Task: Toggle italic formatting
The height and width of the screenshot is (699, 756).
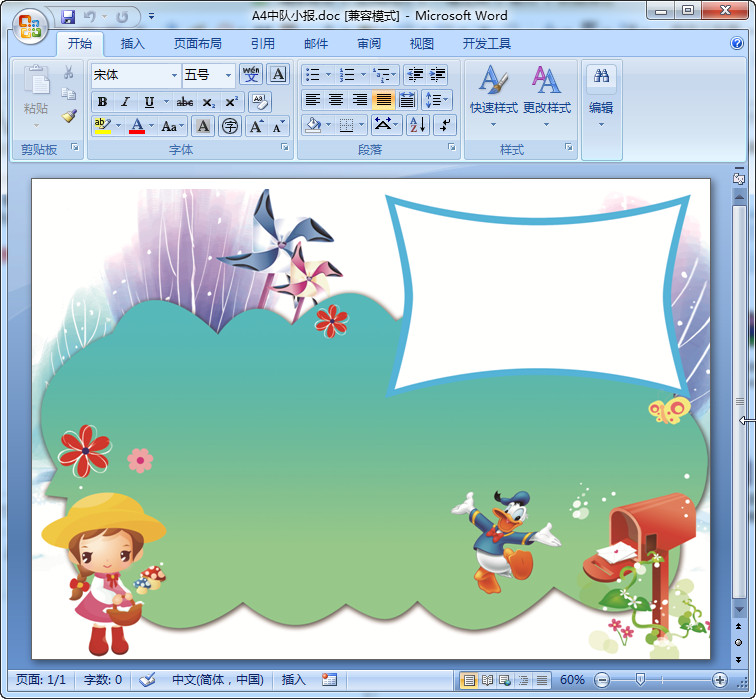Action: tap(125, 102)
